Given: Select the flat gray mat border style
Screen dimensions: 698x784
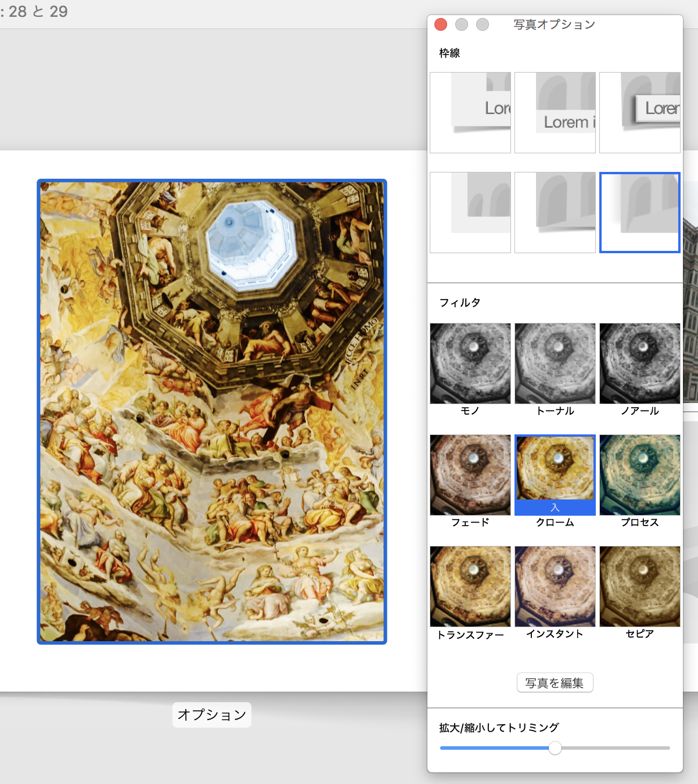Looking at the screenshot, I should pos(470,213).
